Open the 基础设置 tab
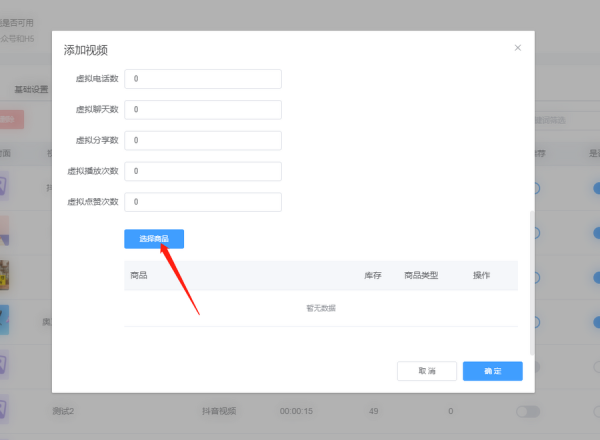Screen dimensions: 600x440 pyautogui.click(x=31, y=89)
